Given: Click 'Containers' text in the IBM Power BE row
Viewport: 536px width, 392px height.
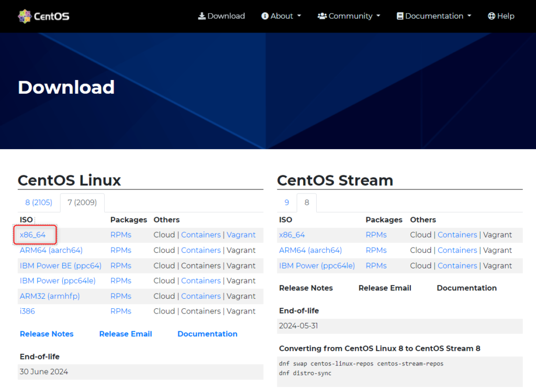Looking at the screenshot, I should (201, 265).
